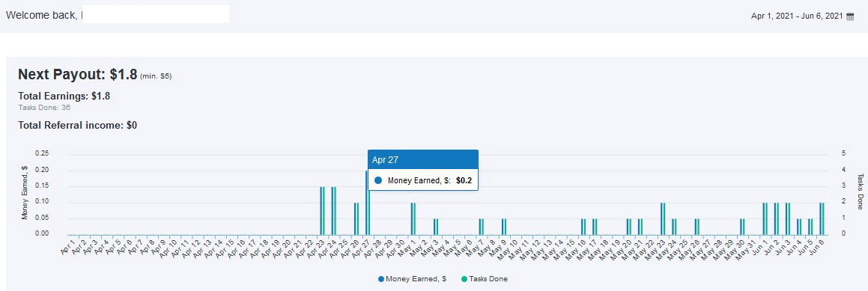868x291 pixels.
Task: Select the Jun 6 bar in chart
Action: click(822, 218)
